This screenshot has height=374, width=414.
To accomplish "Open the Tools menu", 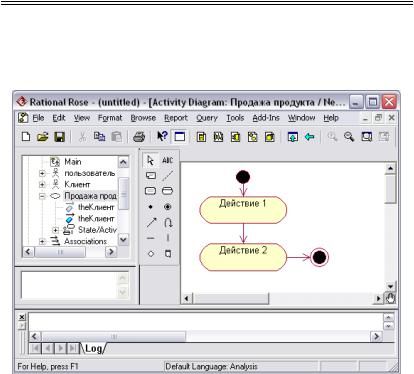I will 235,118.
